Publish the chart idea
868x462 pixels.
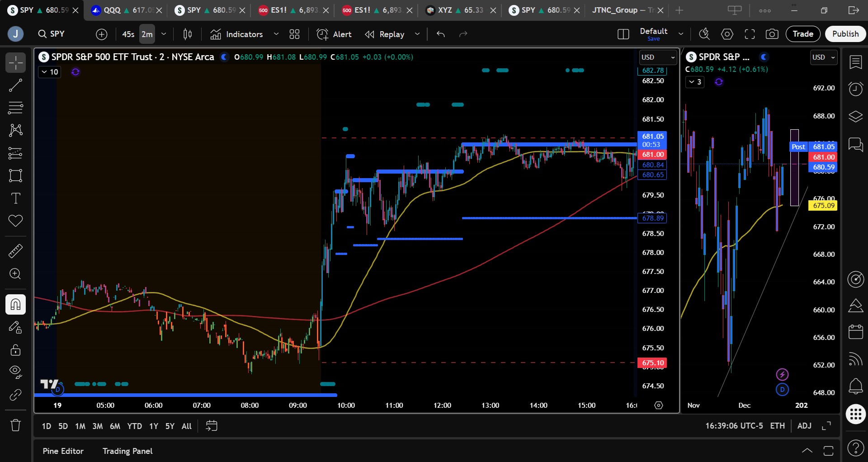[845, 34]
